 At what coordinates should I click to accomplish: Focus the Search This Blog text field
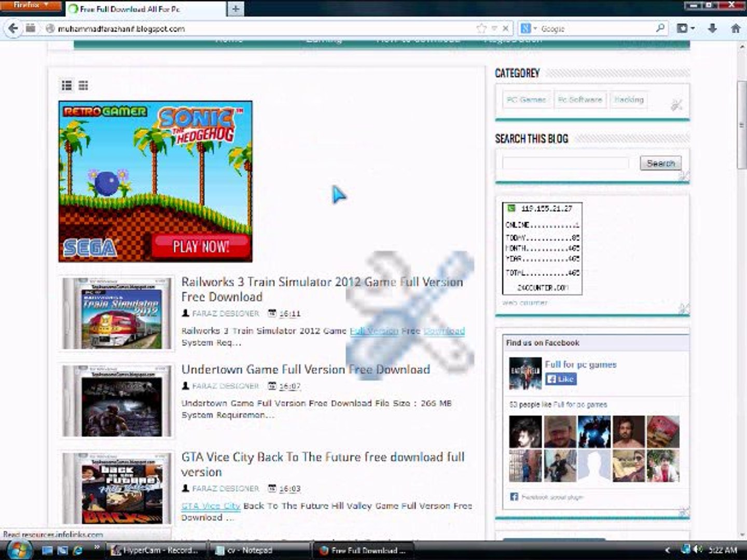[565, 163]
